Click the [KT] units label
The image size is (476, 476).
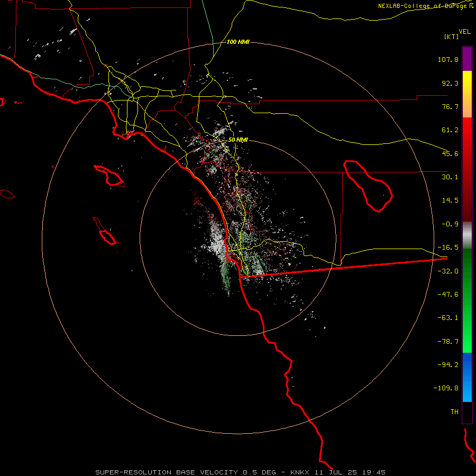452,36
